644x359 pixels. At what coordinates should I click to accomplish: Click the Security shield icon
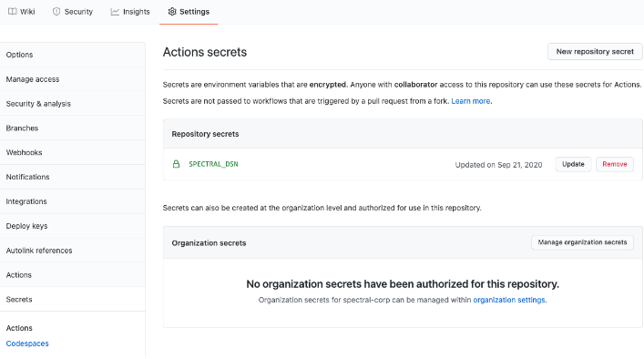[x=56, y=12]
